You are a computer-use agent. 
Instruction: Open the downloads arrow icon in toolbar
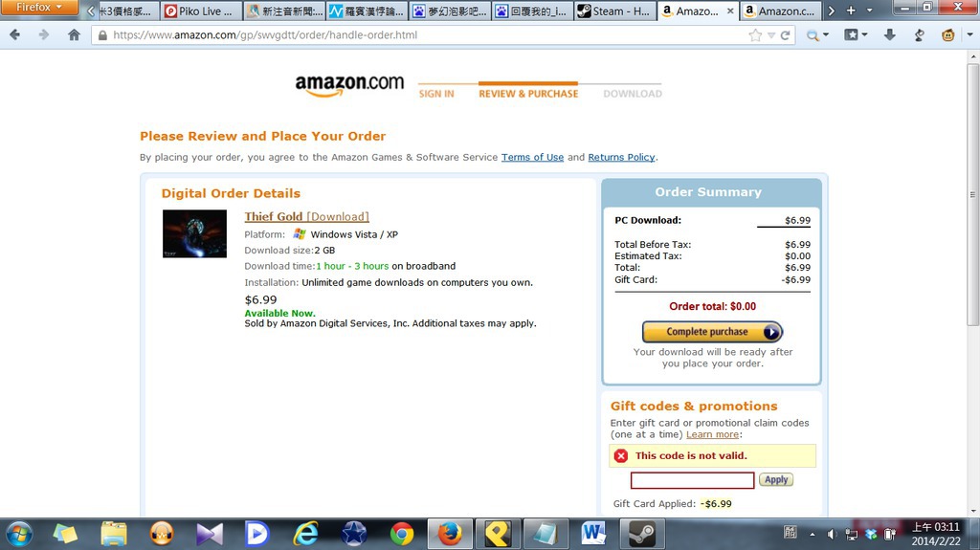click(x=889, y=35)
